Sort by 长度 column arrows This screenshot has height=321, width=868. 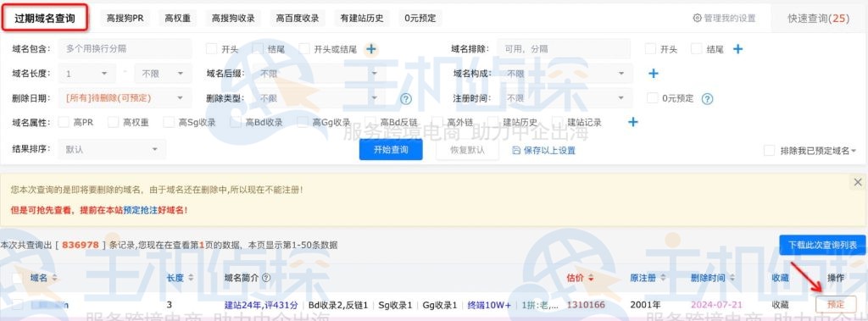pyautogui.click(x=191, y=278)
